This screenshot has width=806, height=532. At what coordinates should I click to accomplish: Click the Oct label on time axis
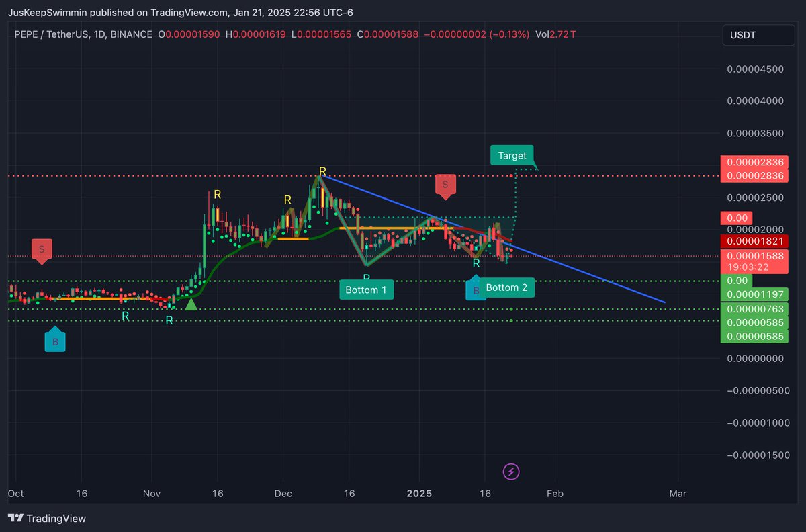point(15,493)
